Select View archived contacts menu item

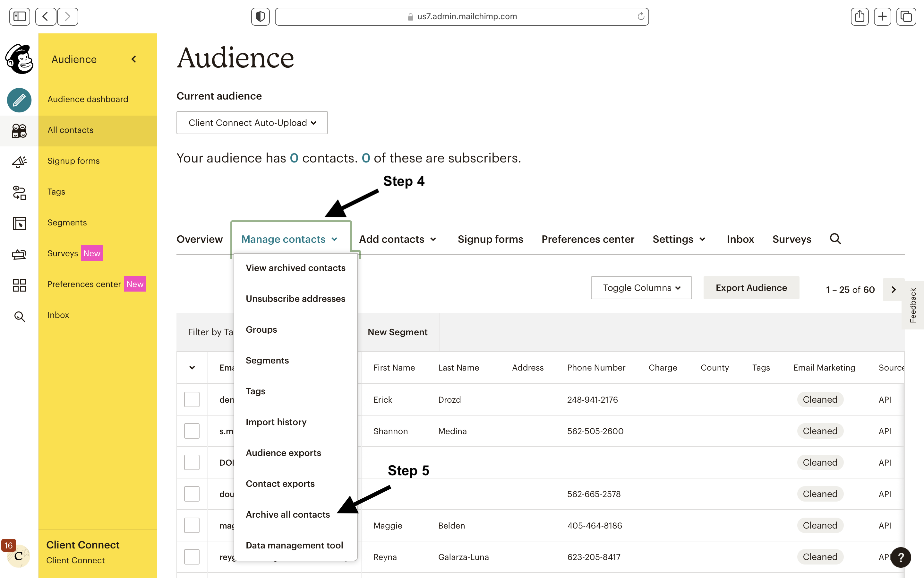[x=295, y=267]
